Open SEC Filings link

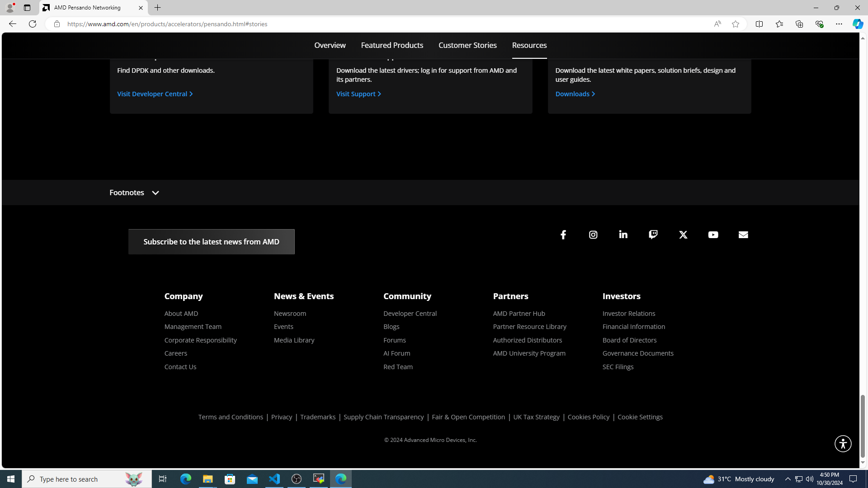(x=618, y=367)
